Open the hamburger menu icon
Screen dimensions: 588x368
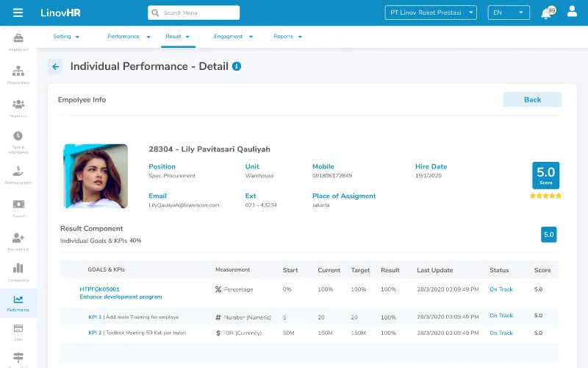point(18,13)
